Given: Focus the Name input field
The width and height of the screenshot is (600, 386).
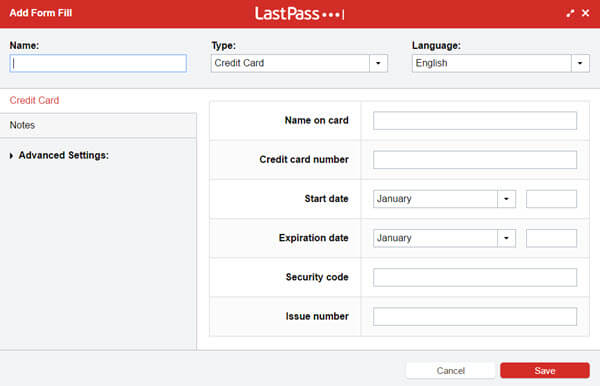Looking at the screenshot, I should pyautogui.click(x=98, y=63).
